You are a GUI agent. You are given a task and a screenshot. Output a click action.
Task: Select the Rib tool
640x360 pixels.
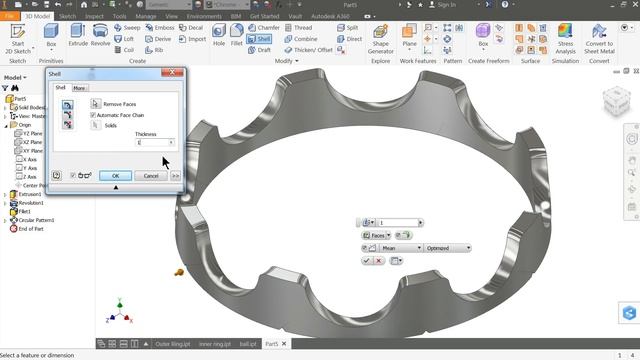[x=154, y=50]
